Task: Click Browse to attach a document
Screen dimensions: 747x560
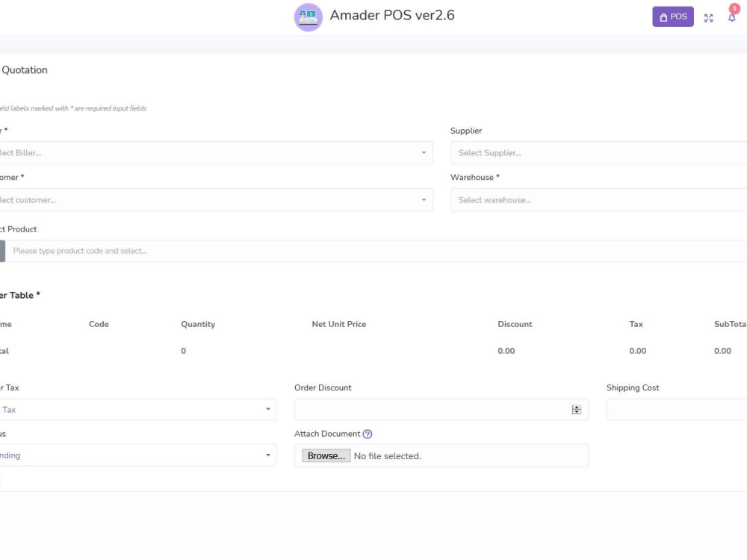Action: pos(326,455)
